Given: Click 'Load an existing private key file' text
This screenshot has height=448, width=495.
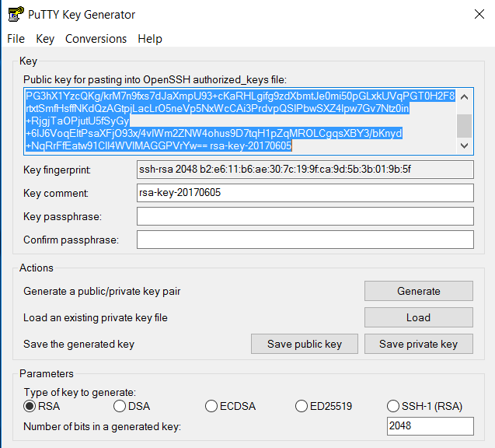Looking at the screenshot, I should tap(96, 318).
